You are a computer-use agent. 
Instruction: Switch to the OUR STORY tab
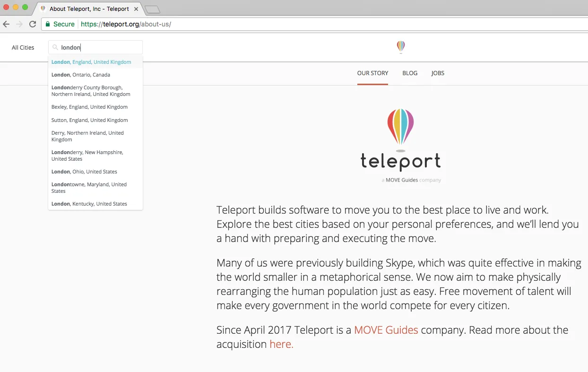(372, 73)
